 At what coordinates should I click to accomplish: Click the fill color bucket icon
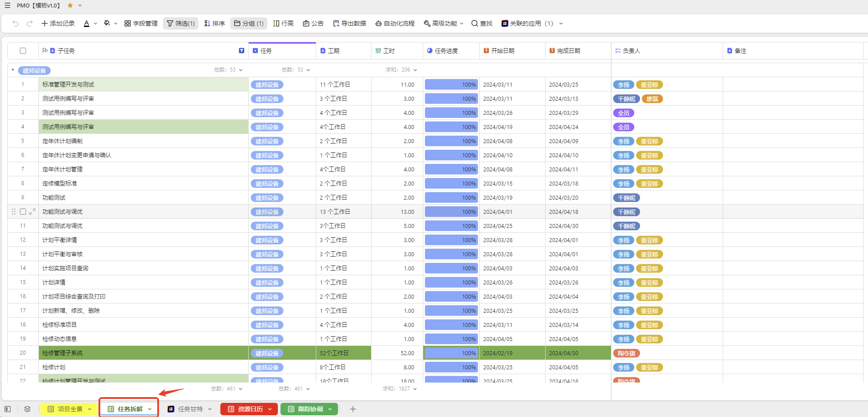[x=107, y=23]
